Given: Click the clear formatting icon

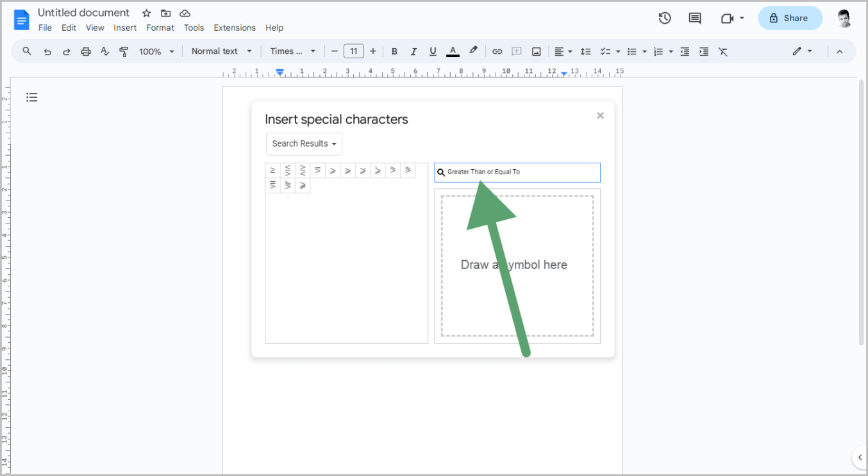Looking at the screenshot, I should [x=723, y=51].
